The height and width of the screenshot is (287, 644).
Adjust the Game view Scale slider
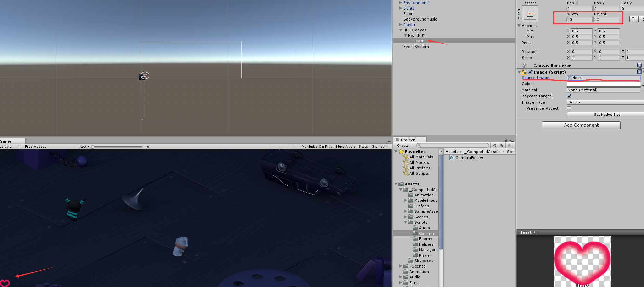click(x=117, y=147)
